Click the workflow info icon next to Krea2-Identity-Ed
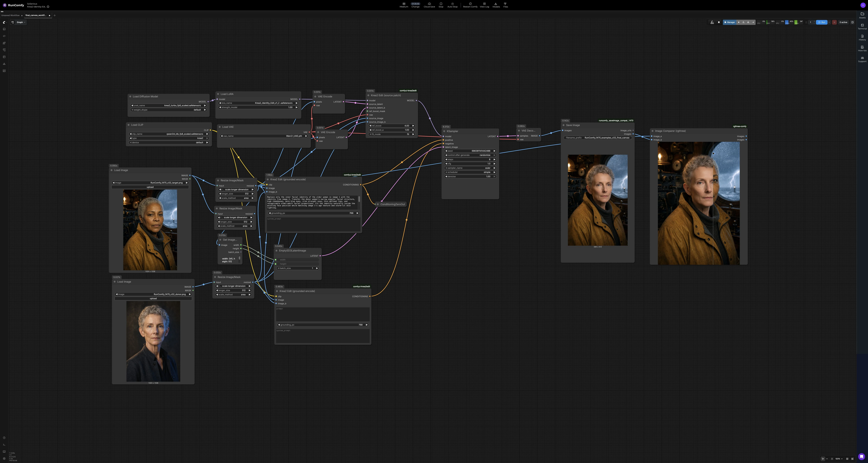 tap(48, 7)
